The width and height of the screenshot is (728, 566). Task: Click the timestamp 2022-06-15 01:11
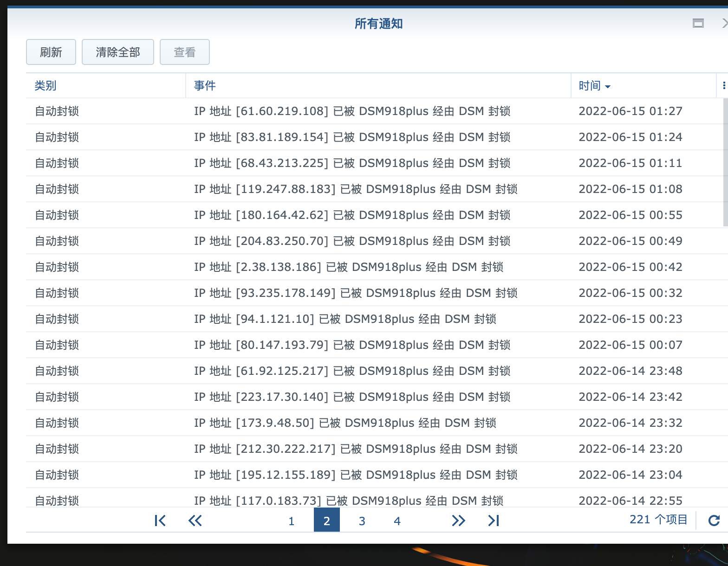click(630, 163)
